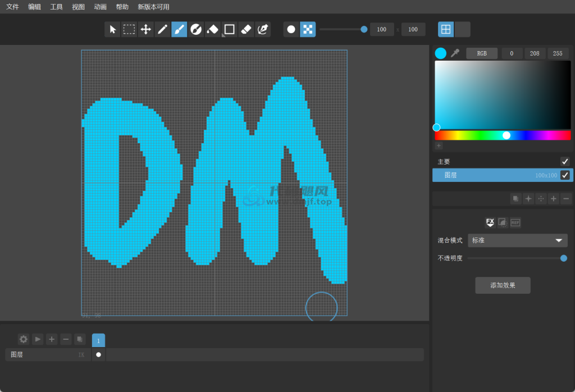Image resolution: width=575 pixels, height=392 pixels.
Task: Open the 视图 menu
Action: point(78,7)
